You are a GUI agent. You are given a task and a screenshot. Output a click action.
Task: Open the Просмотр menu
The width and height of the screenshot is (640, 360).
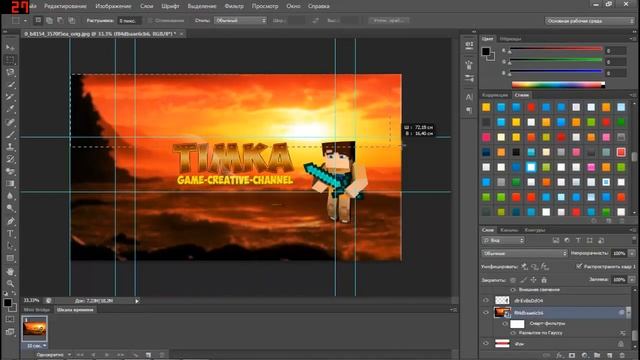265,6
